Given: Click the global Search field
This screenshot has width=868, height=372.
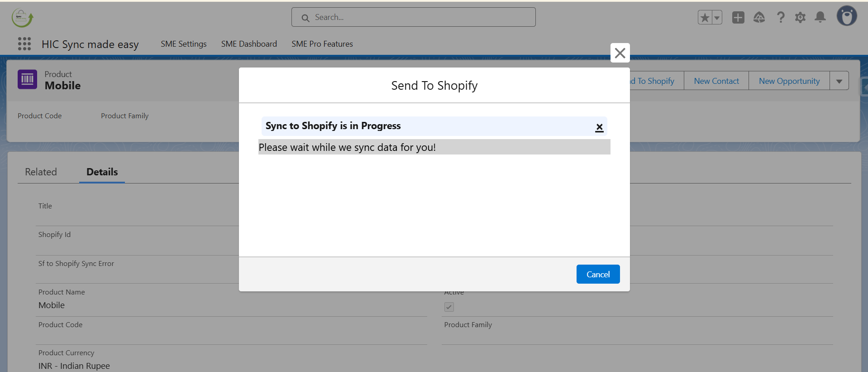Looking at the screenshot, I should pyautogui.click(x=413, y=17).
